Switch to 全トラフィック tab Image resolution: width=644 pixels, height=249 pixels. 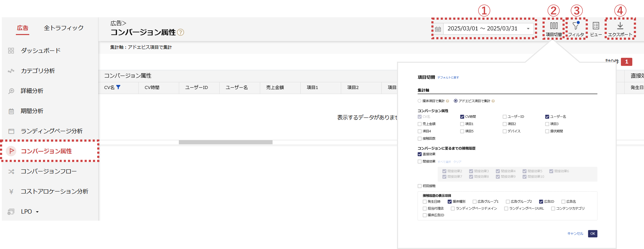click(x=63, y=28)
